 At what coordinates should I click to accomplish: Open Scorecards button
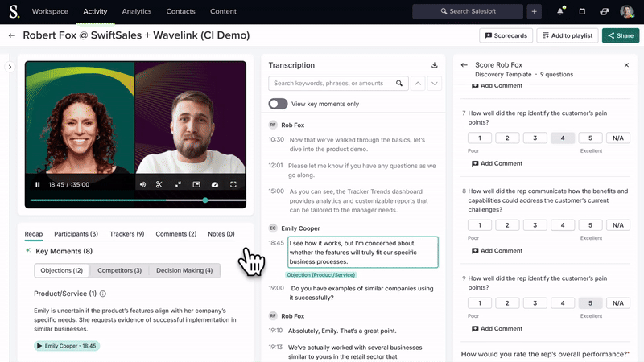point(506,35)
